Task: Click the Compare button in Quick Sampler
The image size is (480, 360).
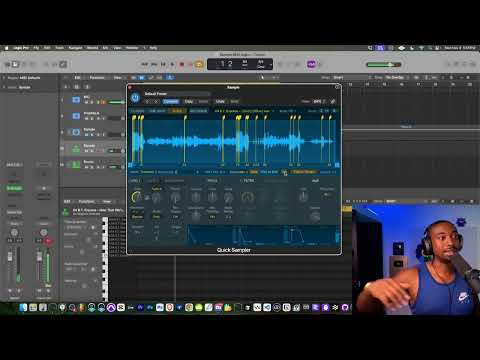Action: pyautogui.click(x=171, y=101)
